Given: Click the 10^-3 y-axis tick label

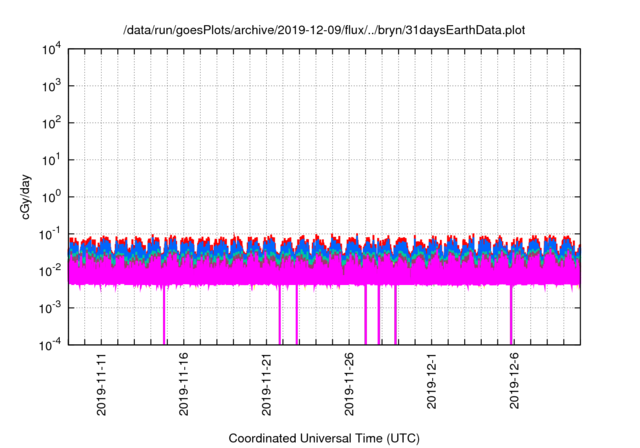Looking at the screenshot, I should [51, 308].
